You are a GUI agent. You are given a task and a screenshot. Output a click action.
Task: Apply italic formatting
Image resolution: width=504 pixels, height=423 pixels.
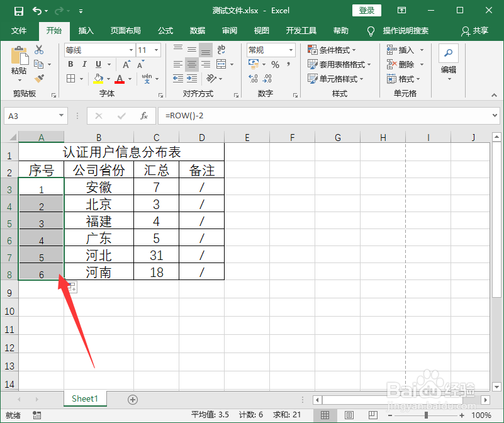point(84,64)
